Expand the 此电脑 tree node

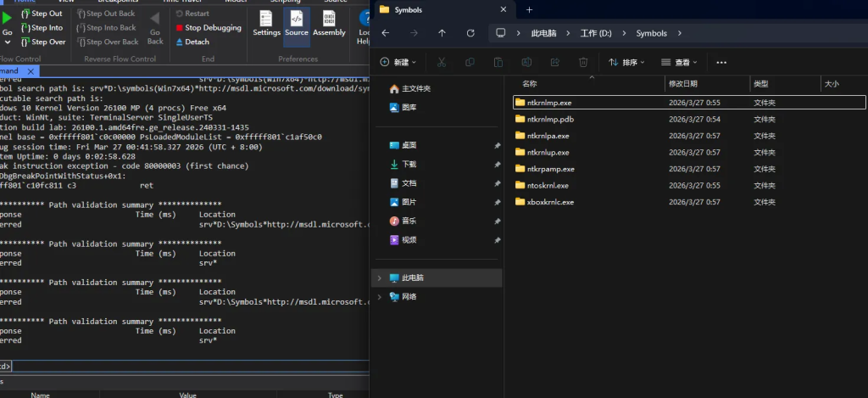click(379, 277)
